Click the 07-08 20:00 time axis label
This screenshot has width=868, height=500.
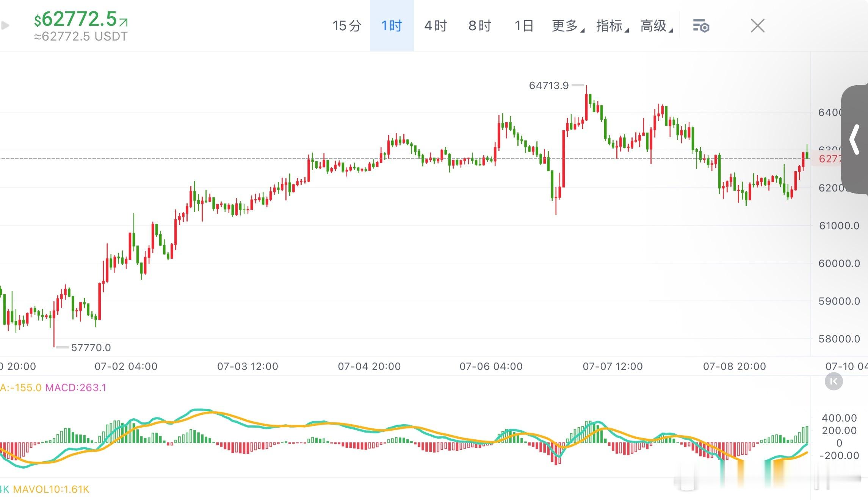tap(734, 366)
